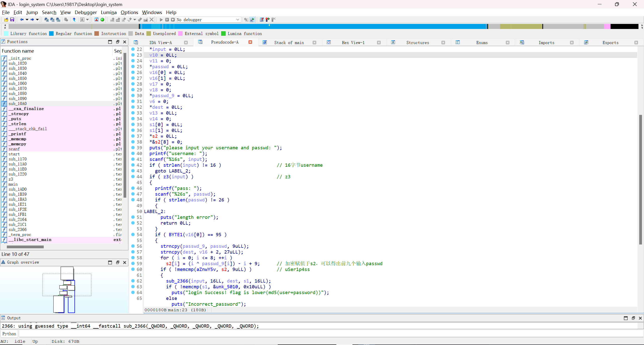
Task: Click the Python console language button
Action: 9,334
